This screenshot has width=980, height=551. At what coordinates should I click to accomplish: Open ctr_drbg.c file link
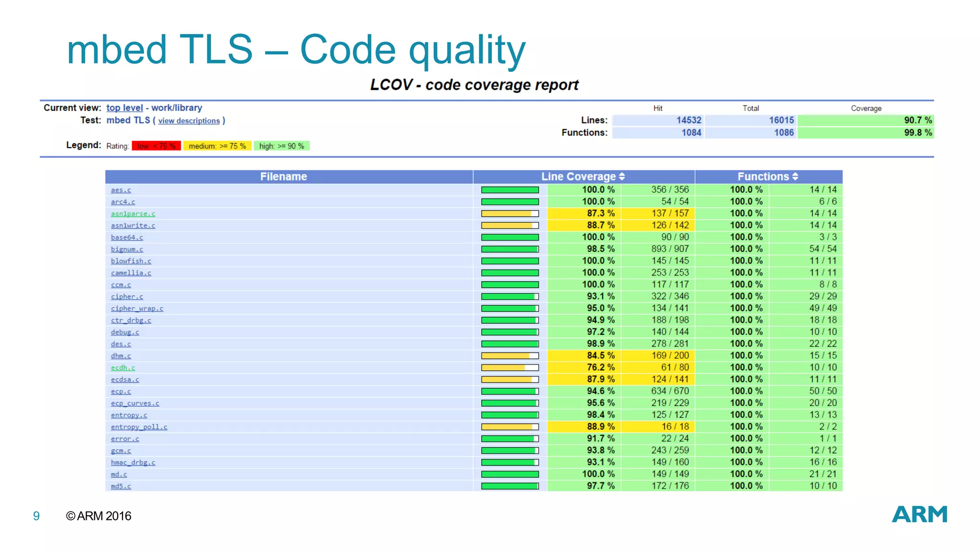131,320
